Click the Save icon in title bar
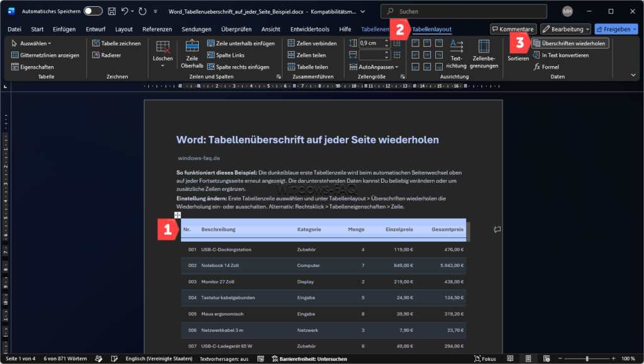 point(112,11)
